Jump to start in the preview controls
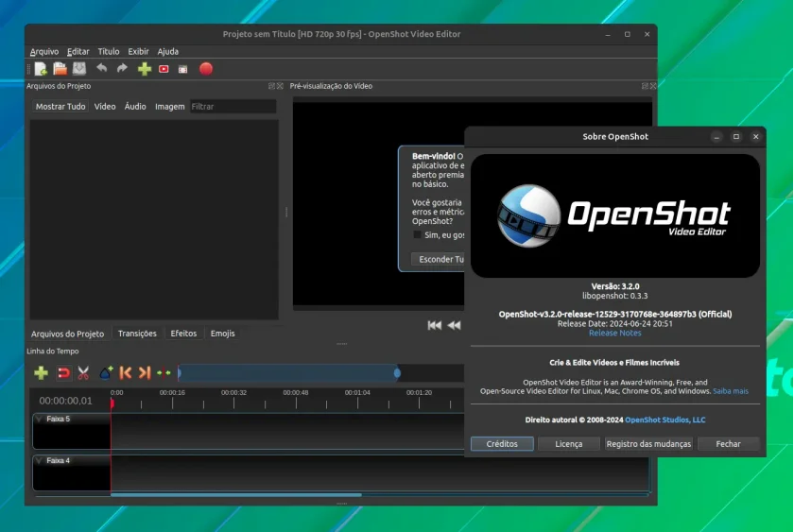This screenshot has height=532, width=794. tap(435, 325)
